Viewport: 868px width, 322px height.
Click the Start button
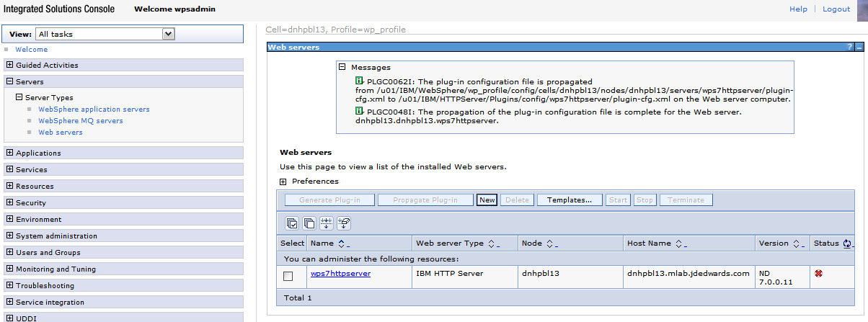point(618,200)
